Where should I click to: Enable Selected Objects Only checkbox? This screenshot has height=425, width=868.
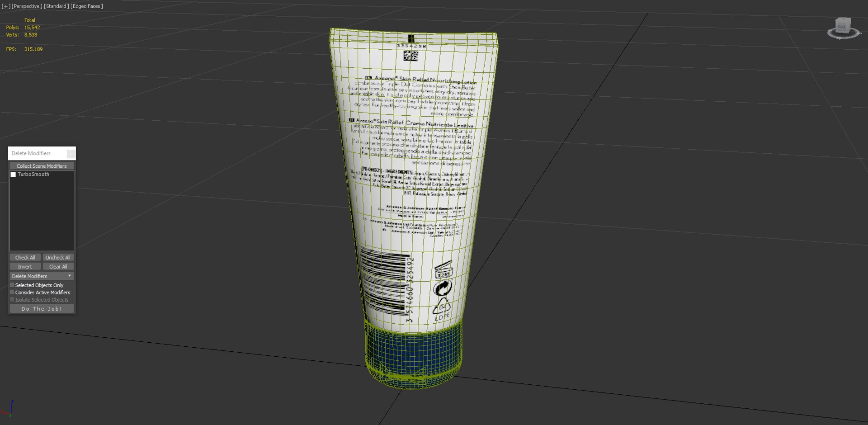tap(12, 285)
